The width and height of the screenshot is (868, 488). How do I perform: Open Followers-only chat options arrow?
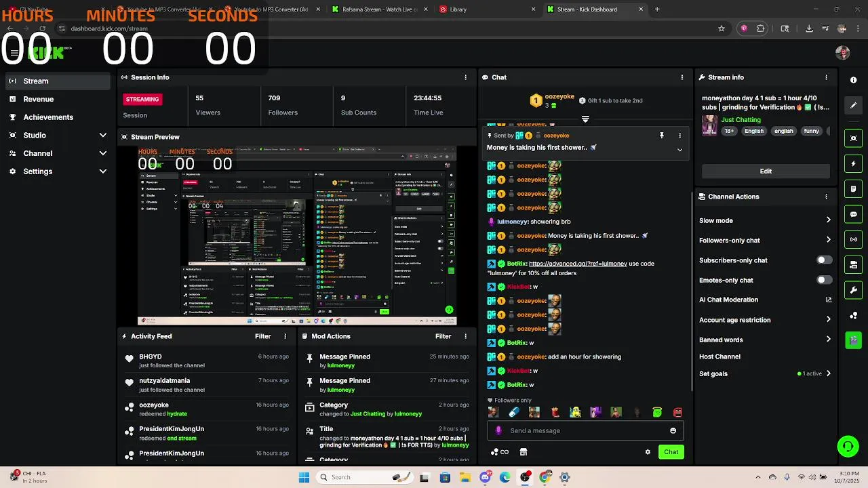tap(828, 240)
